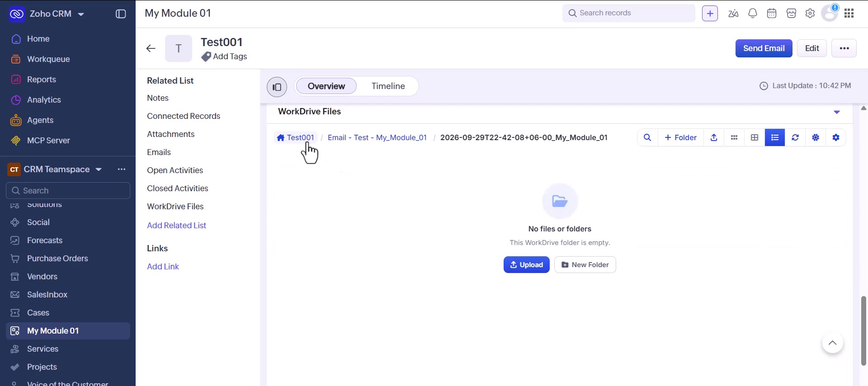Select the WorkDrive list view
The height and width of the screenshot is (386, 868).
click(775, 137)
